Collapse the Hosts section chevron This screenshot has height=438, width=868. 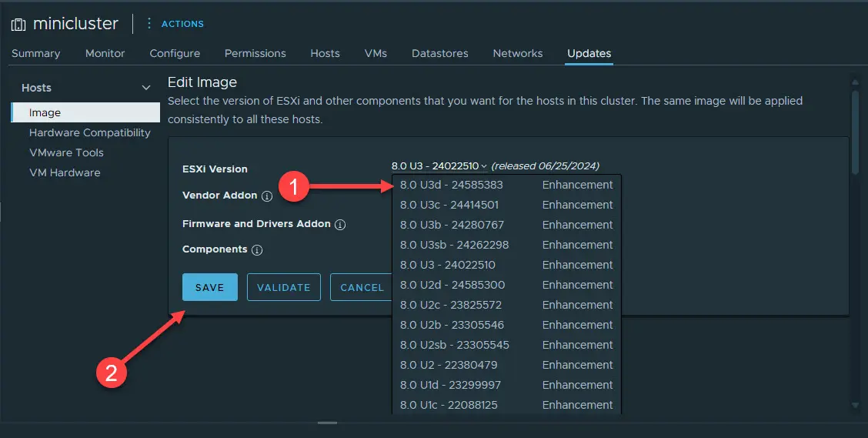pyautogui.click(x=146, y=88)
